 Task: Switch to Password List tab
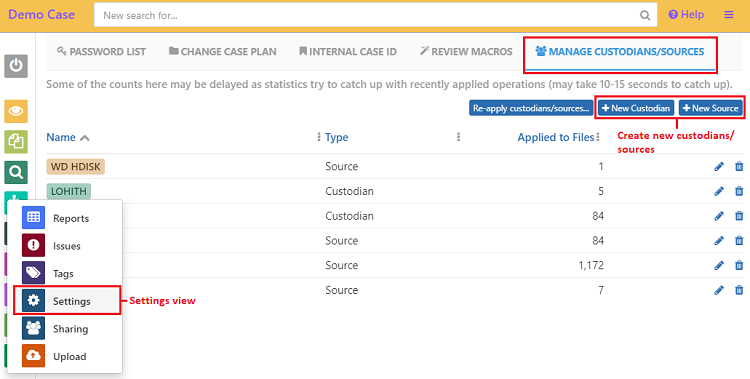tap(101, 51)
